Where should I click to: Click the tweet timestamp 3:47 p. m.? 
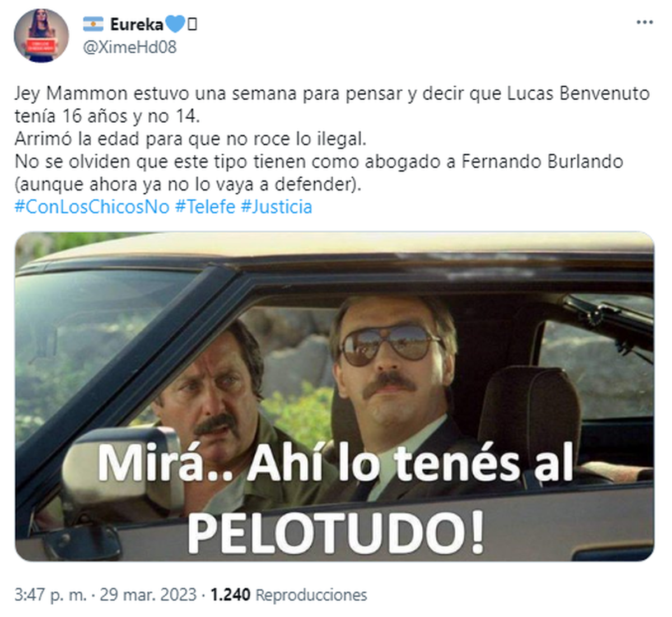50,595
